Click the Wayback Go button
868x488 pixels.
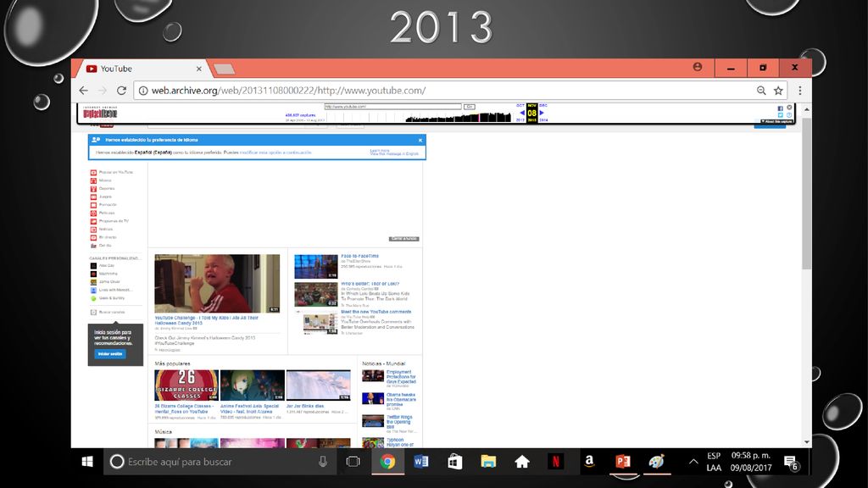[469, 106]
